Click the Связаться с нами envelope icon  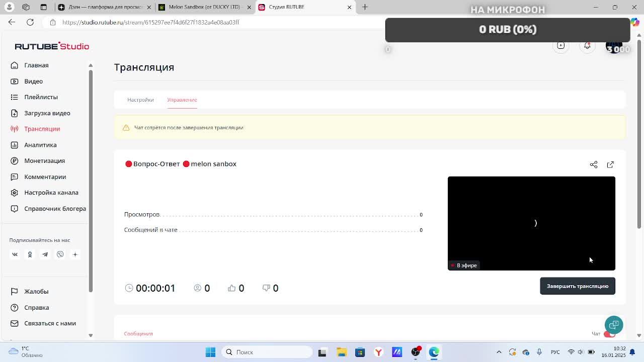[15, 323]
